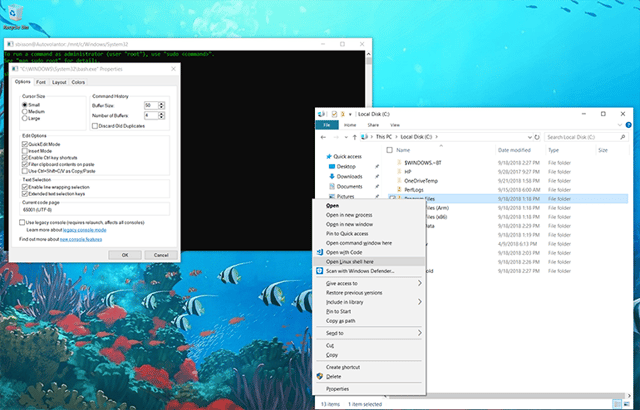Open the legacy console mode link

tap(84, 230)
